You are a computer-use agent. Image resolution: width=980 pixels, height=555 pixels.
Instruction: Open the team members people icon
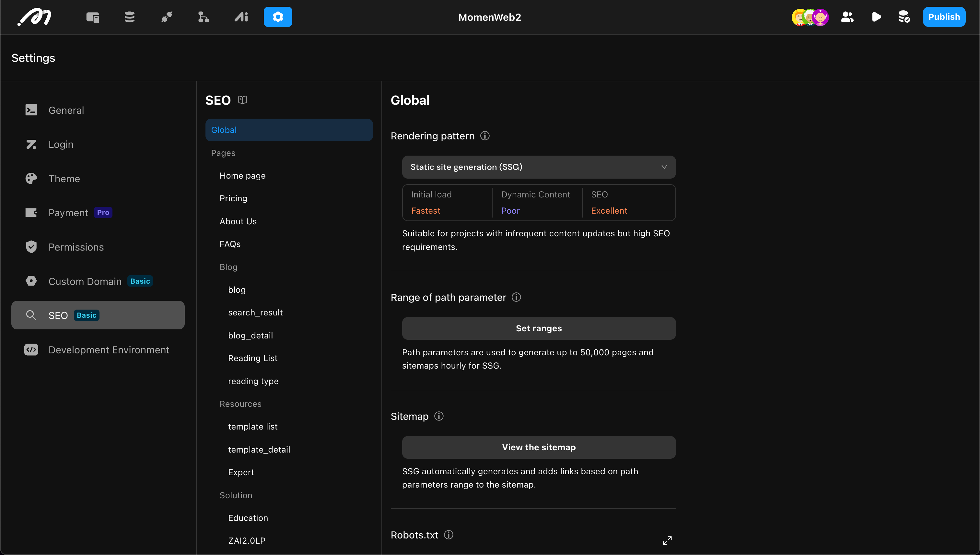[x=847, y=17]
